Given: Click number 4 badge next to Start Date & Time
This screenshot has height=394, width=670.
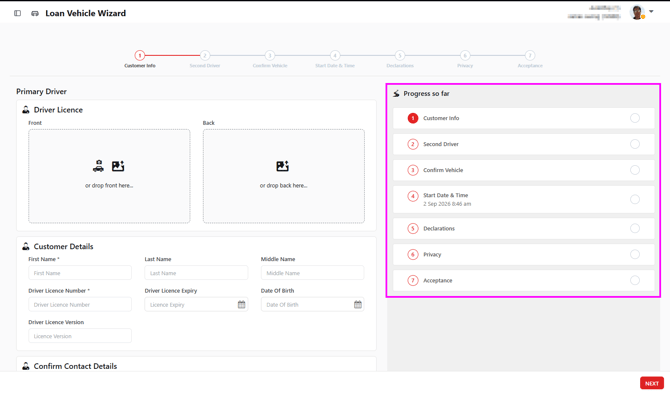Looking at the screenshot, I should 413,196.
